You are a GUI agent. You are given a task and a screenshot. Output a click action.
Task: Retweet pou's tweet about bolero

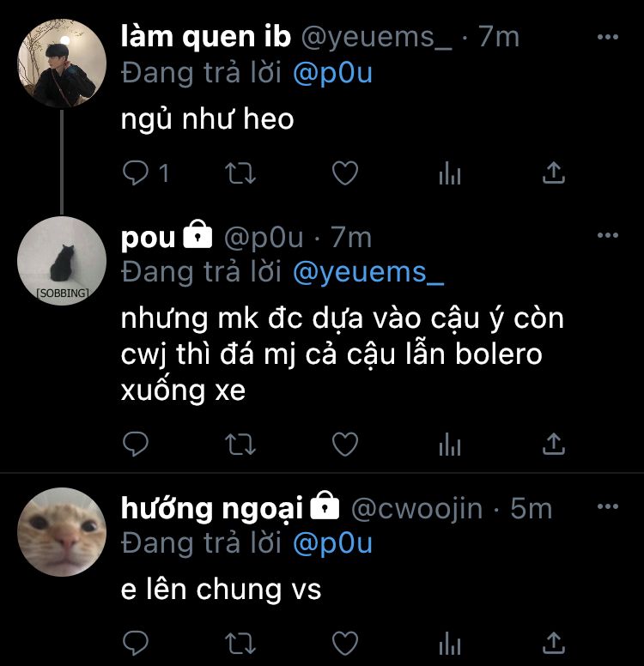(x=240, y=444)
